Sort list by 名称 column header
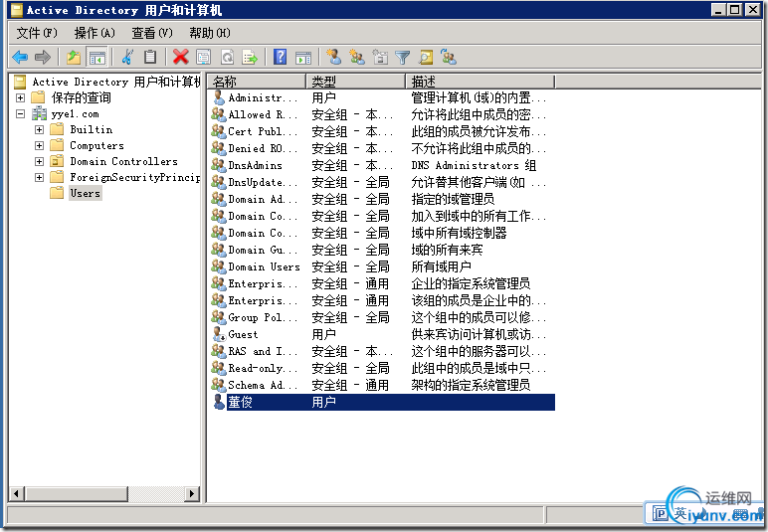 (x=257, y=82)
